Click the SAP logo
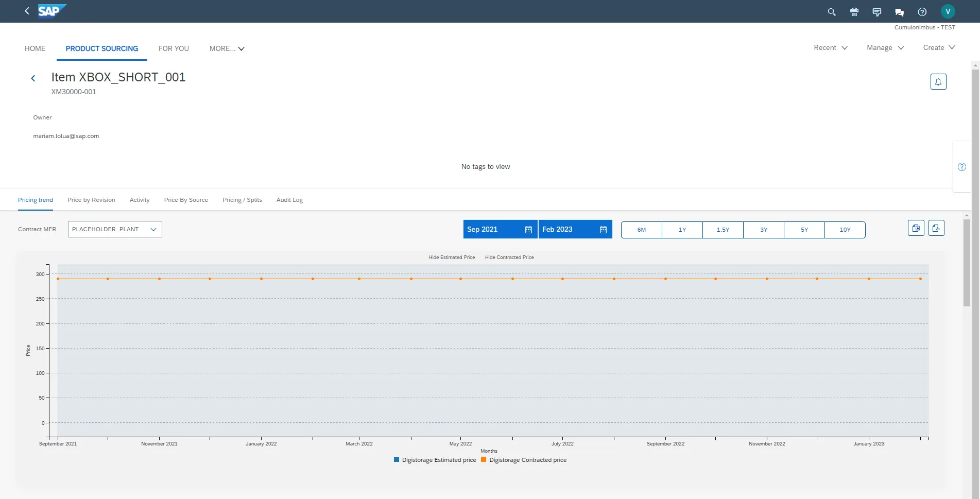 point(52,11)
